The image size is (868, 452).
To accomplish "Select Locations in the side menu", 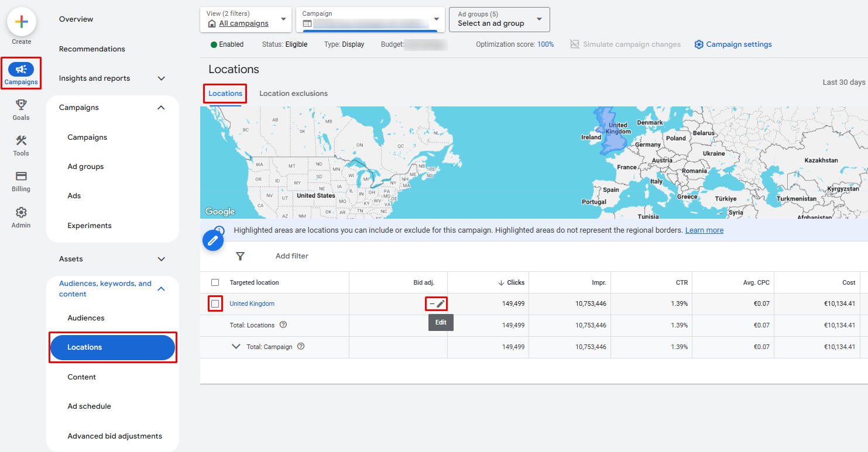I will [112, 347].
